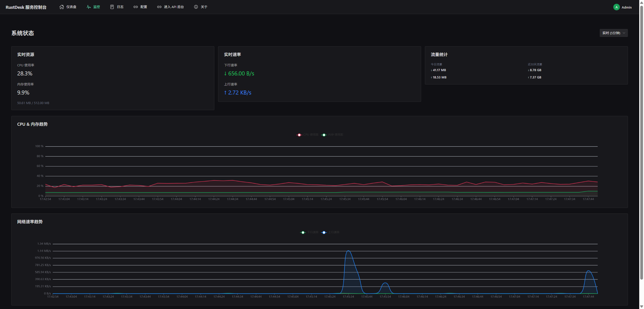
Task: Click the info icon beside 关于
Action: coord(196,7)
